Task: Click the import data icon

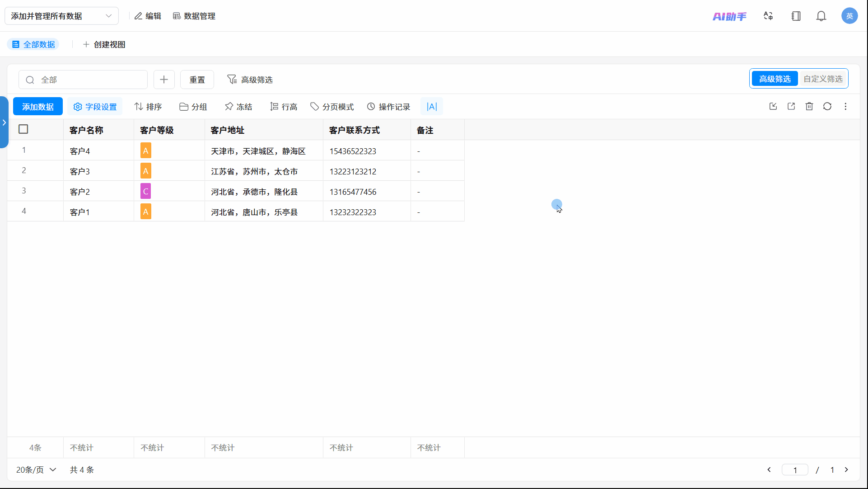Action: pos(773,106)
